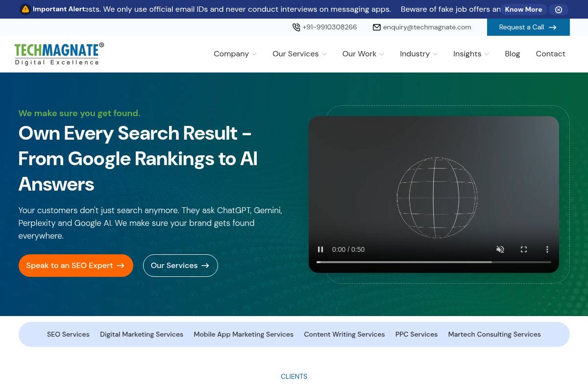Click the outlined Our Services hero button
Screen dimensions: 588x392
[180, 266]
